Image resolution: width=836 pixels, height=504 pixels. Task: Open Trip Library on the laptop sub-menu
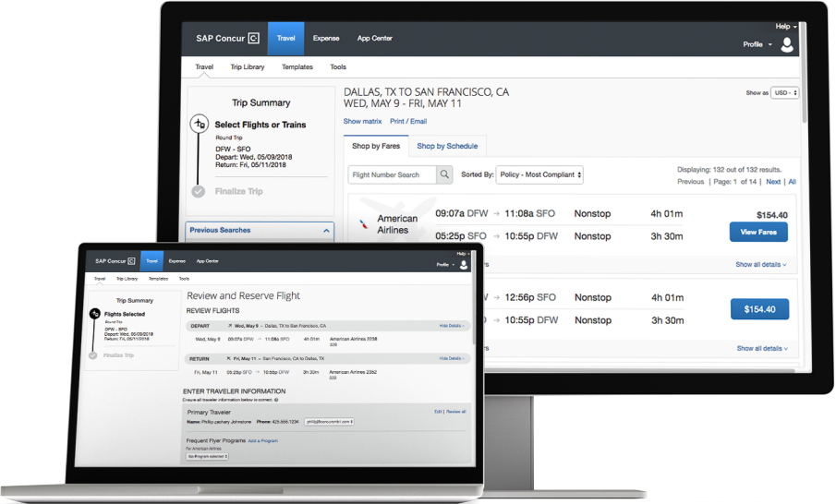click(x=127, y=279)
